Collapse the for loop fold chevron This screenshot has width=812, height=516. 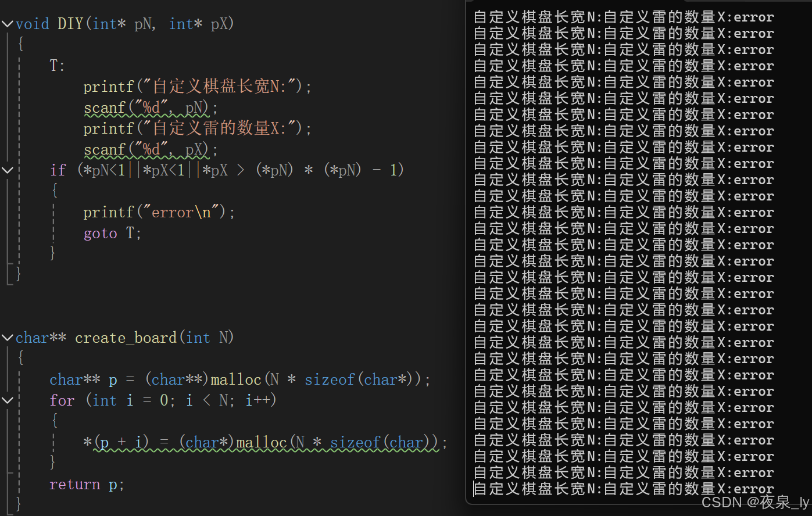tap(7, 400)
